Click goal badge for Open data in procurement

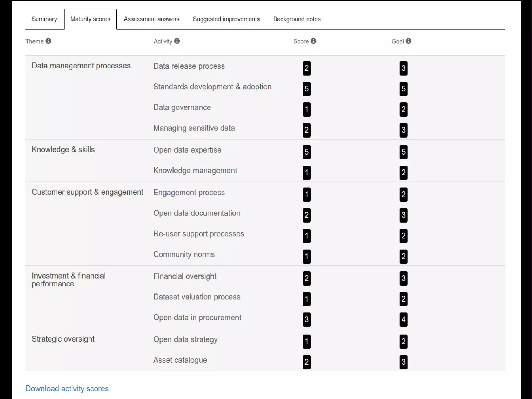[x=403, y=319]
